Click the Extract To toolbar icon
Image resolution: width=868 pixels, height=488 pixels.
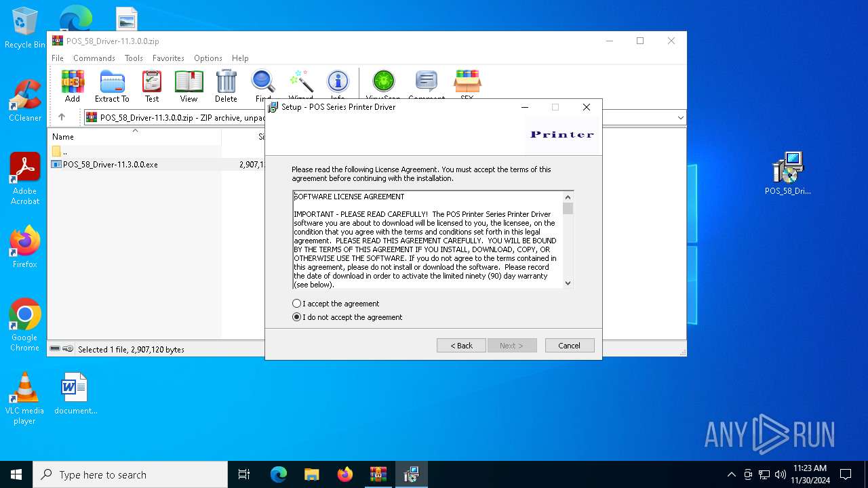[x=112, y=86]
